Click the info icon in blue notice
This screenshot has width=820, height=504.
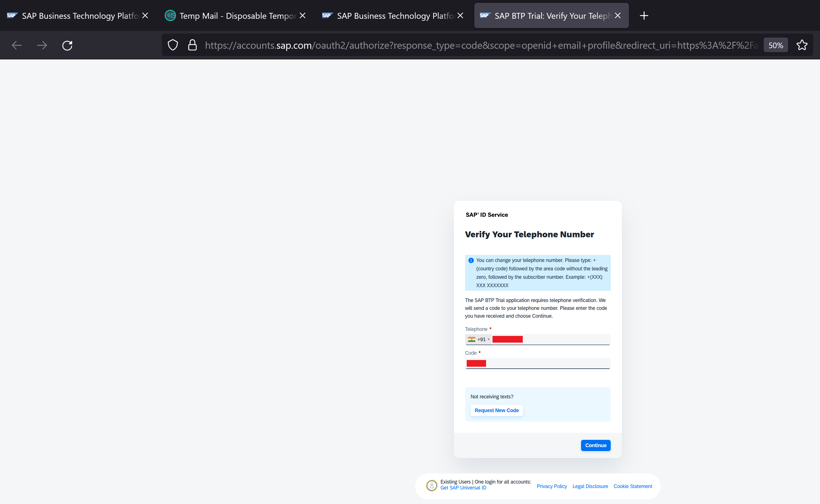(471, 260)
